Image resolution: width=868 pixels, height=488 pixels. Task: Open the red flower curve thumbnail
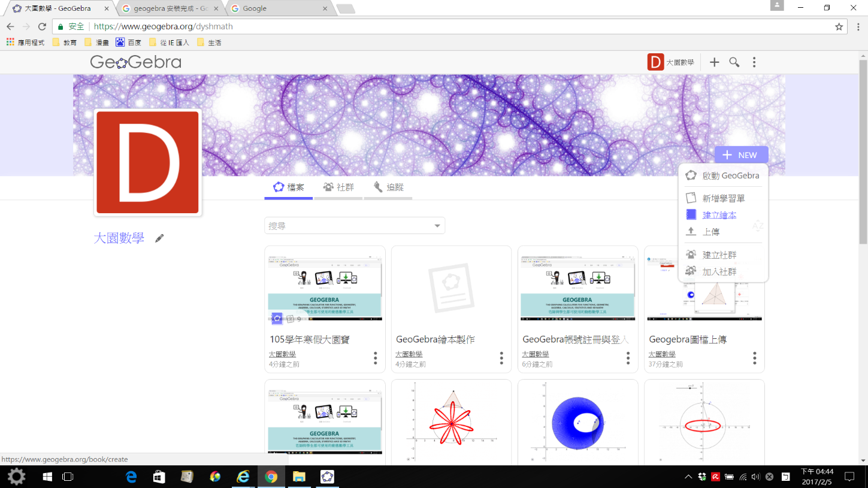(x=451, y=422)
